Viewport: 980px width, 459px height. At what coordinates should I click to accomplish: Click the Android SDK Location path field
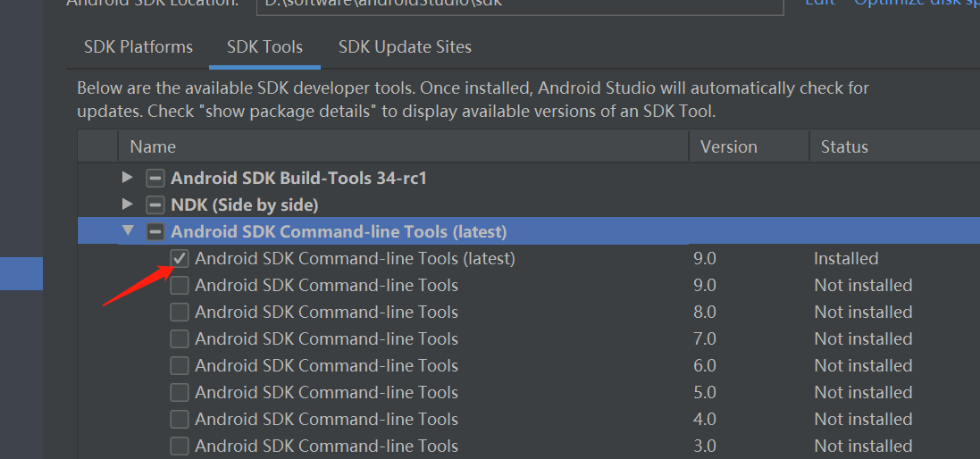[518, 4]
